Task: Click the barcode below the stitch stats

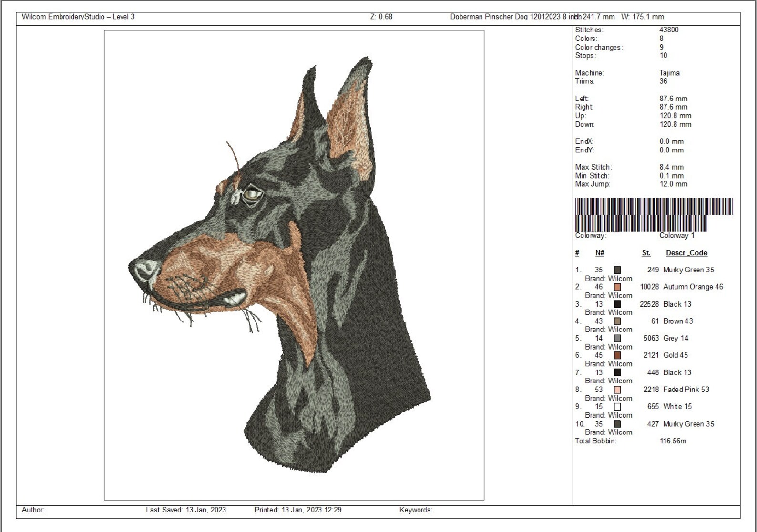Action: pos(654,215)
